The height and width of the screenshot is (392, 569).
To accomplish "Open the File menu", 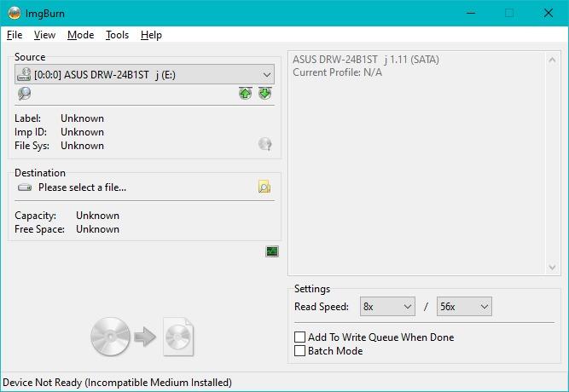I will [15, 35].
